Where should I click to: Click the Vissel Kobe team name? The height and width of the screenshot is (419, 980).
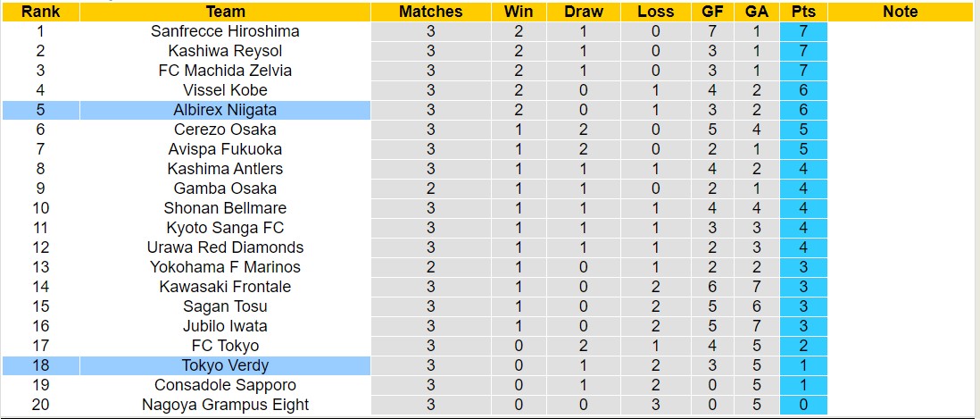(x=225, y=90)
